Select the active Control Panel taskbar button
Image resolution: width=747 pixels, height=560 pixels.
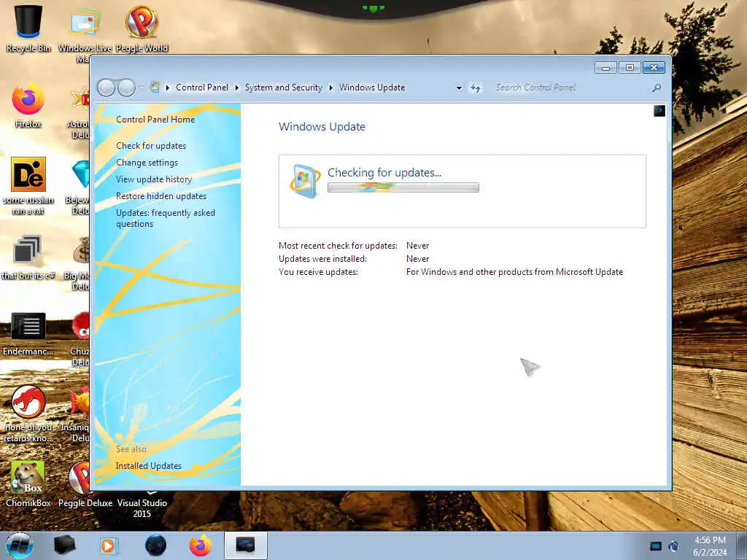coord(245,545)
